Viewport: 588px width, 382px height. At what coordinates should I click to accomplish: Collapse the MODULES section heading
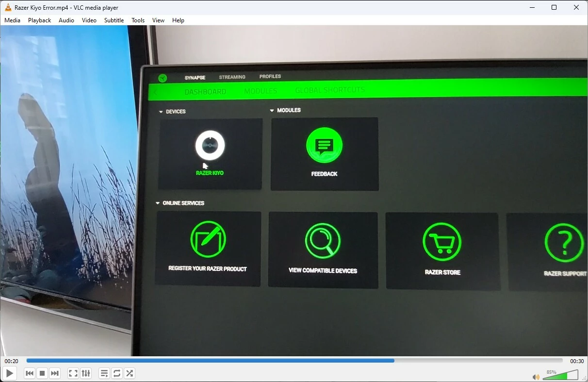(285, 110)
